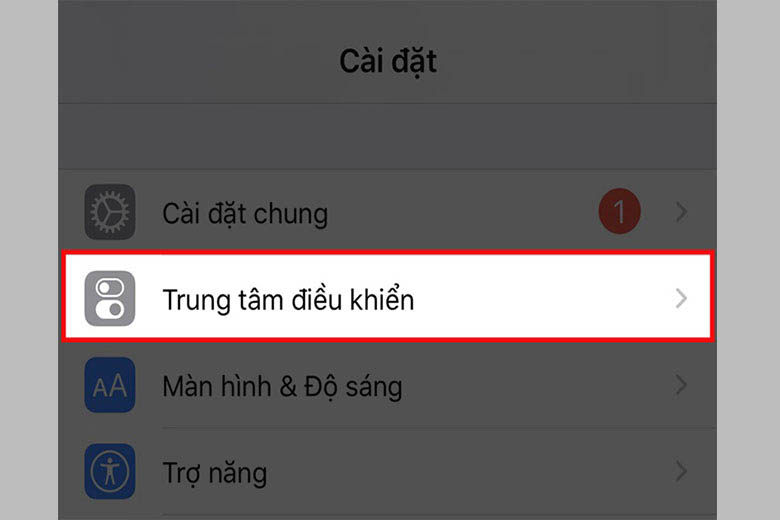The image size is (780, 520).
Task: Tap the blue AA display icon
Action: [x=109, y=385]
